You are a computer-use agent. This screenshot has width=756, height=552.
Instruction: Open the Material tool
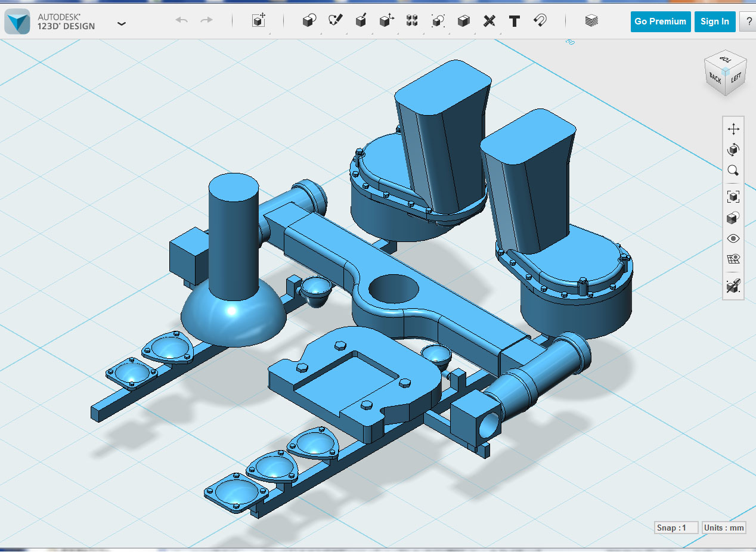591,21
